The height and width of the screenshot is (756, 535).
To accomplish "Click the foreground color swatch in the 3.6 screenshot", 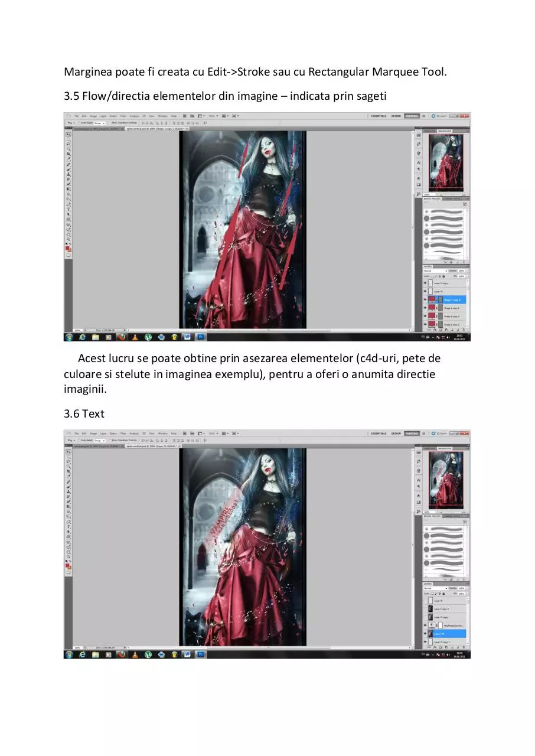I will coord(68,565).
